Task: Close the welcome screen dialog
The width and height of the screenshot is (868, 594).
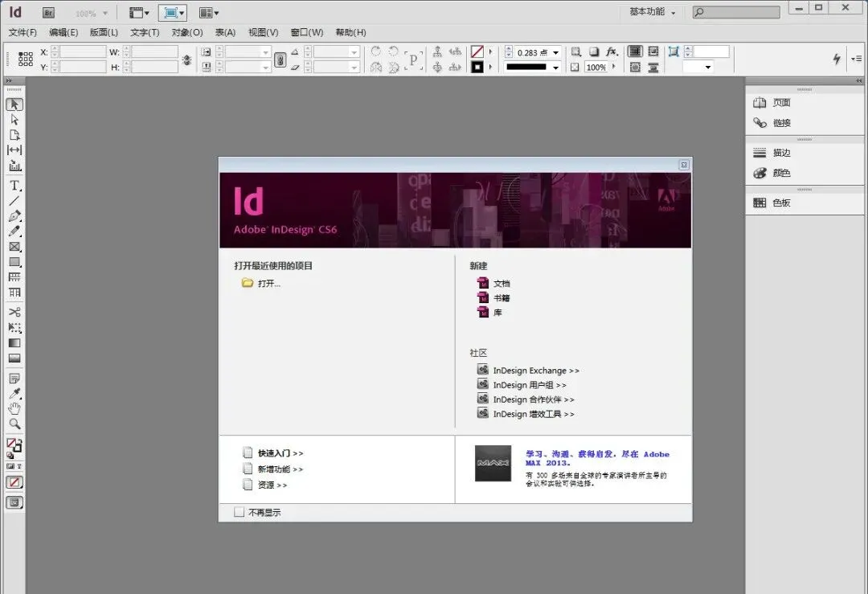Action: (684, 165)
